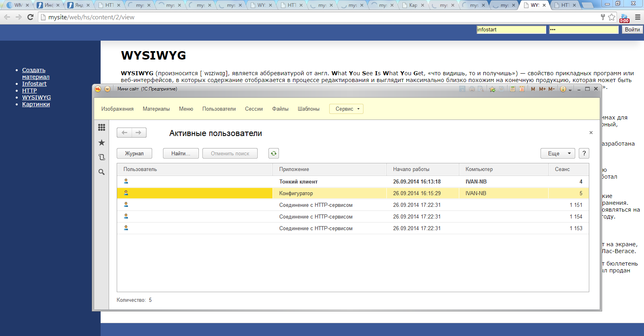The height and width of the screenshot is (336, 644).
Task: Open the Изображения section
Action: (118, 109)
